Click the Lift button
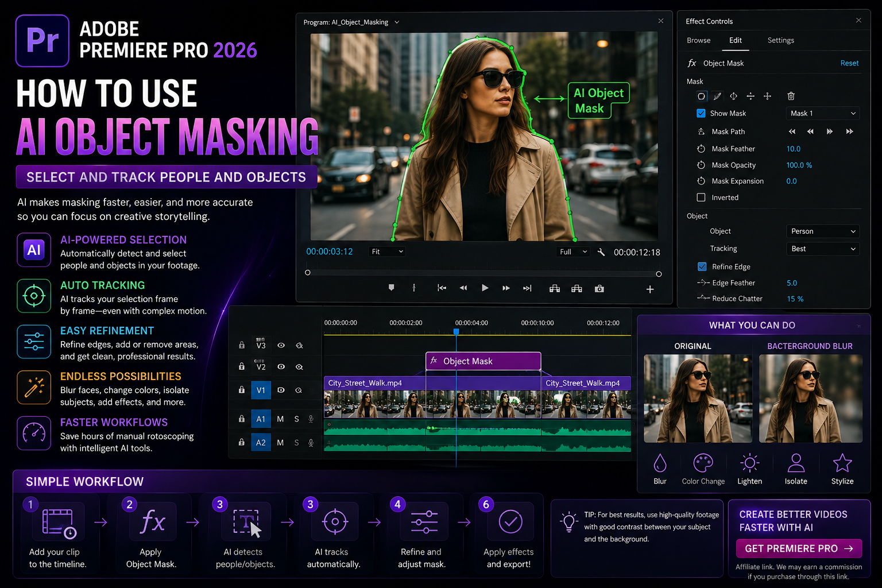The image size is (882, 588). coord(555,288)
